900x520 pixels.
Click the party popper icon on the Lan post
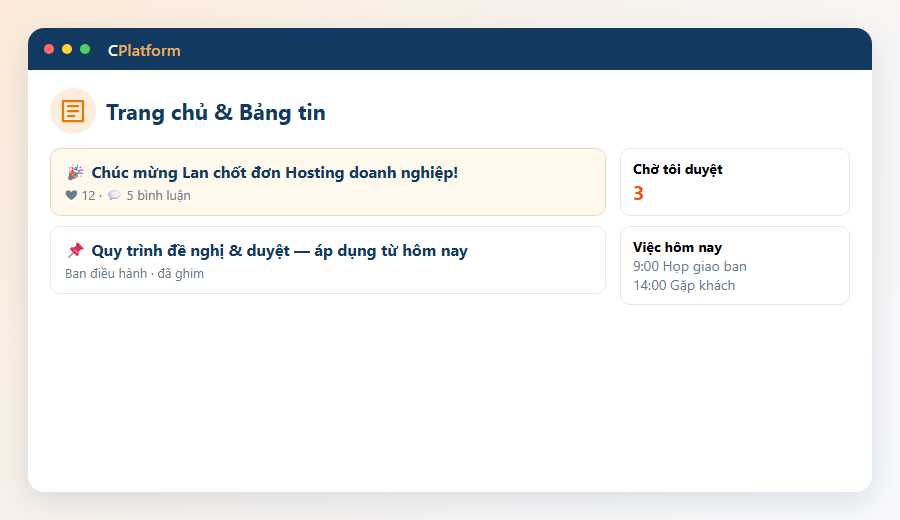[x=75, y=173]
